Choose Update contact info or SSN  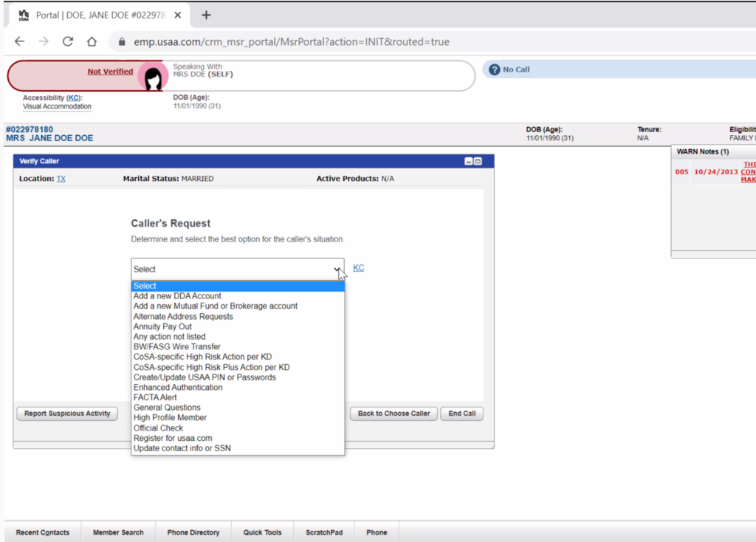[x=238, y=448]
